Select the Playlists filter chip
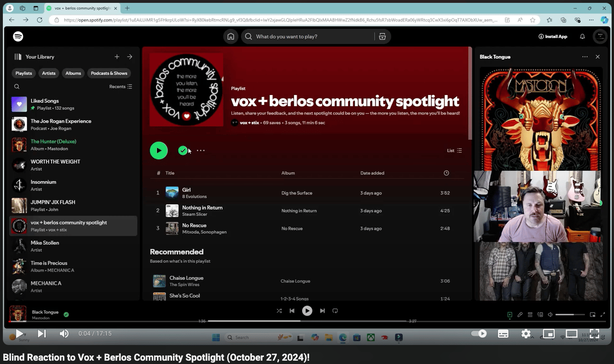The image size is (614, 364). 24,73
